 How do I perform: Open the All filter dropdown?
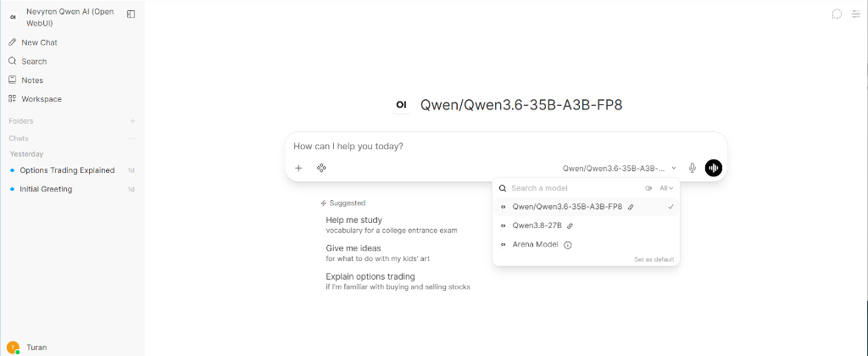pos(666,188)
